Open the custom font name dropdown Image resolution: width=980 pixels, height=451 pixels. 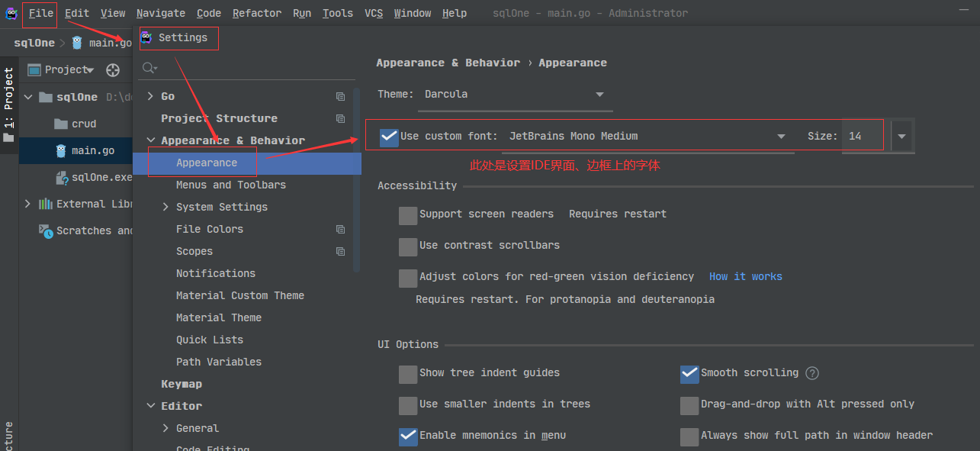coord(648,137)
